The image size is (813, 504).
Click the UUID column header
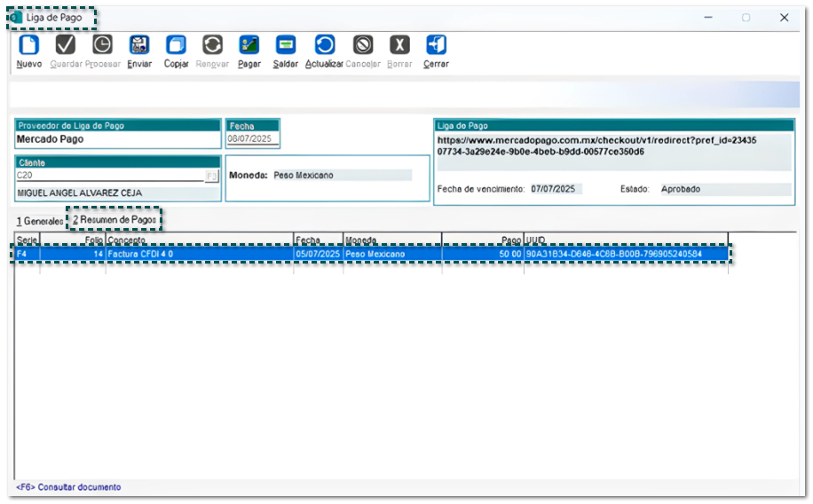tap(626, 240)
